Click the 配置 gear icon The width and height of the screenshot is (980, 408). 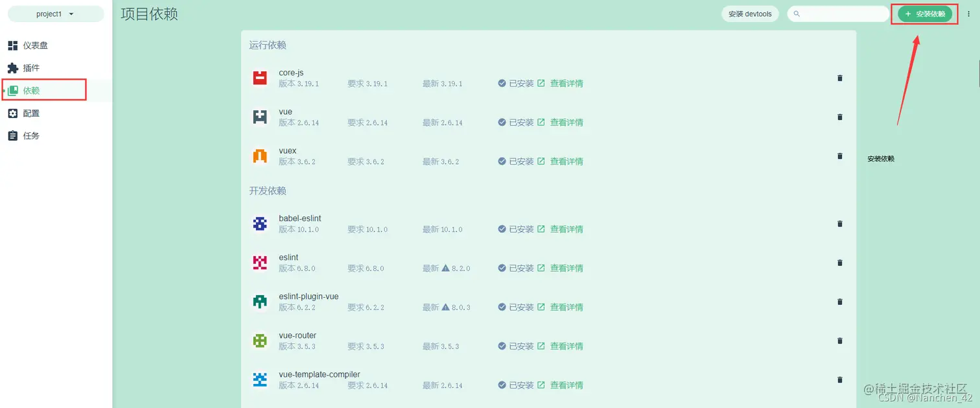13,114
